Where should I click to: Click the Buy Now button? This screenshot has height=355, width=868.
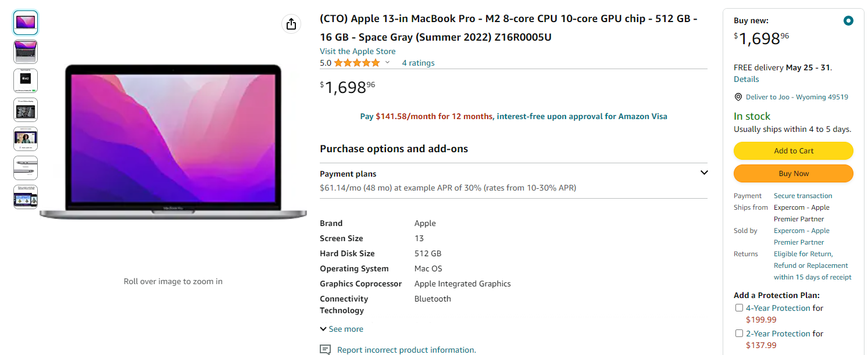pyautogui.click(x=793, y=173)
